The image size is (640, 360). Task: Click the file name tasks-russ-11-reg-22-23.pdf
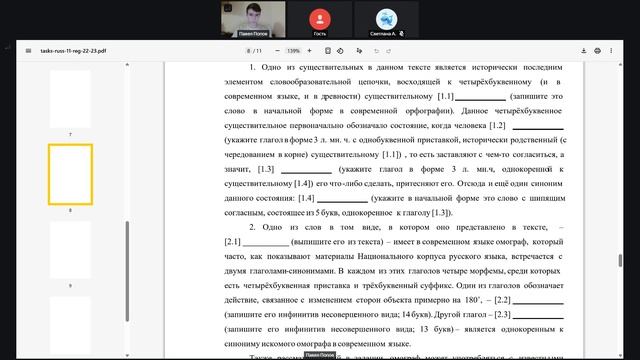73,51
